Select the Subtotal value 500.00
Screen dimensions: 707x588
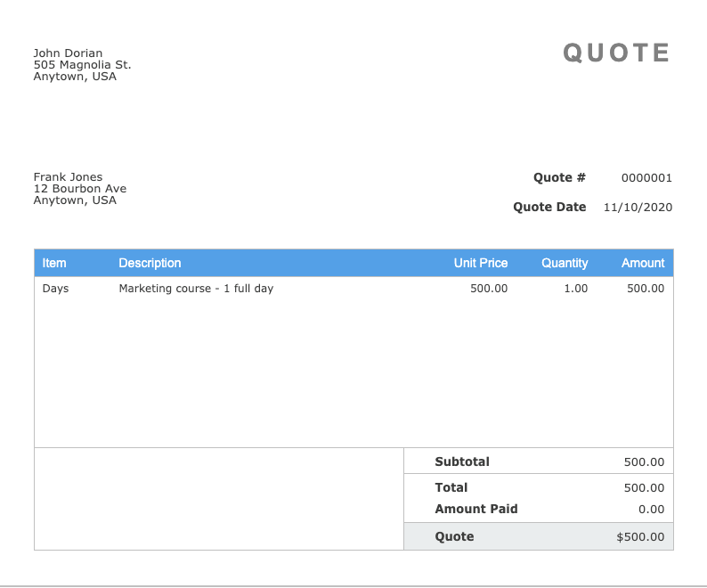tap(645, 462)
